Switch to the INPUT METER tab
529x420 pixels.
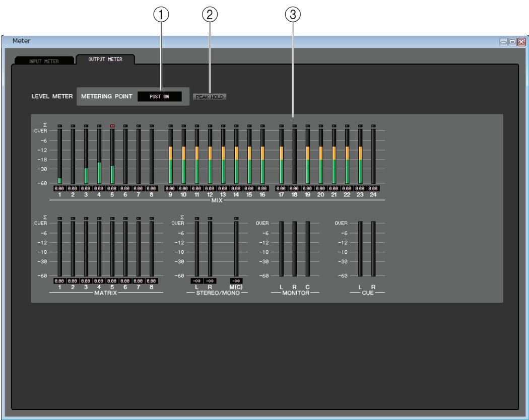[44, 61]
